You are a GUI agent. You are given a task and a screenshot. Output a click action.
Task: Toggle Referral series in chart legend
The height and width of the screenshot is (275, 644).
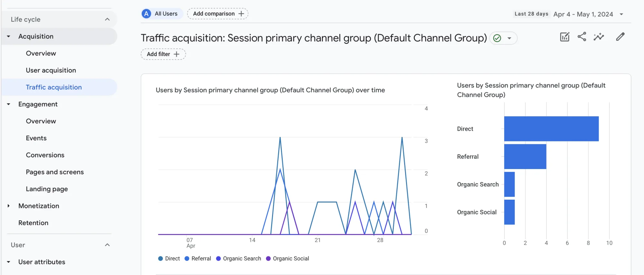coord(198,259)
